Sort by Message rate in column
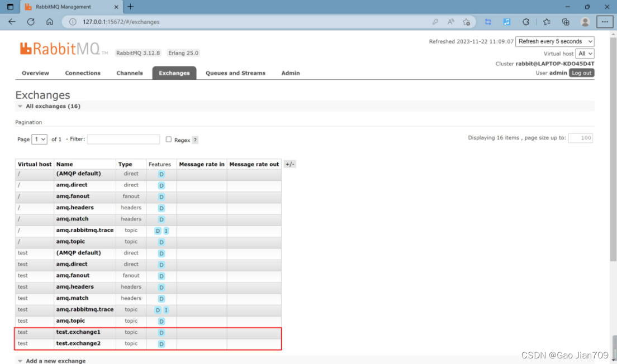This screenshot has height=364, width=617. coord(202,164)
